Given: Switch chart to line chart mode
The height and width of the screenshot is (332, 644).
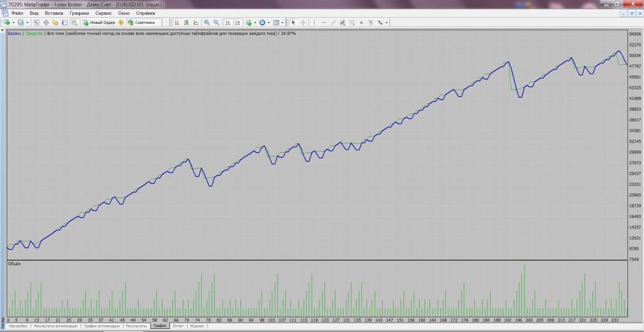Looking at the screenshot, I should click(196, 22).
